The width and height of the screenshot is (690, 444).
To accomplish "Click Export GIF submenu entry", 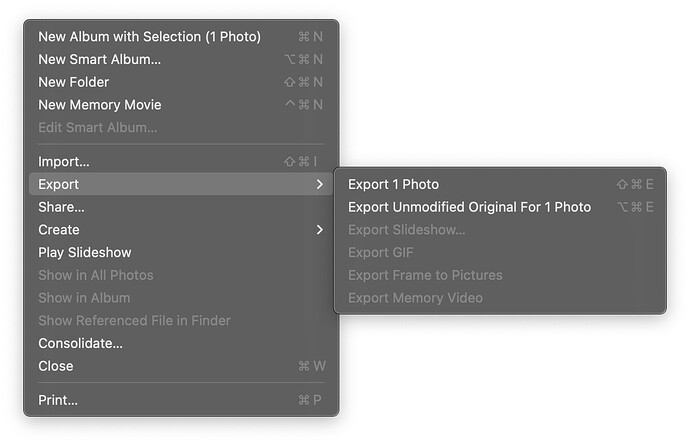I will pos(380,253).
